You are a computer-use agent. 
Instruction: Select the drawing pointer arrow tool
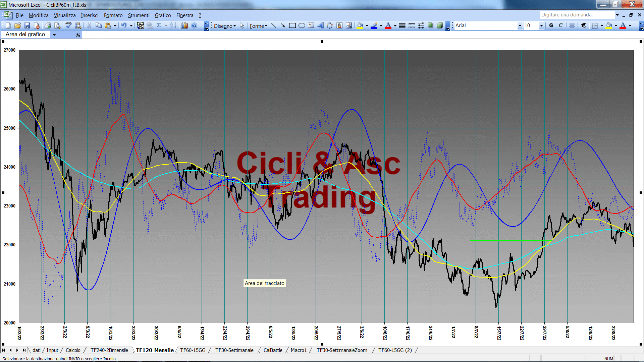(x=242, y=25)
